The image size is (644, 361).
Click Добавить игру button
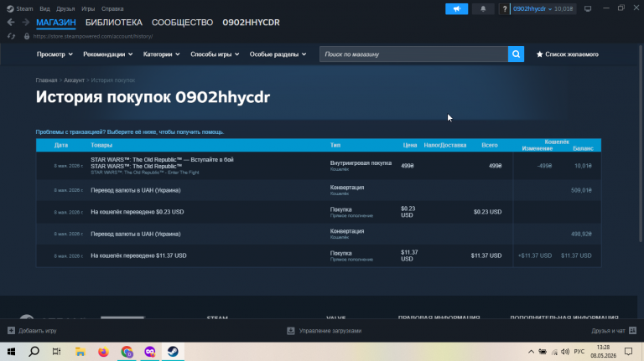pyautogui.click(x=32, y=331)
